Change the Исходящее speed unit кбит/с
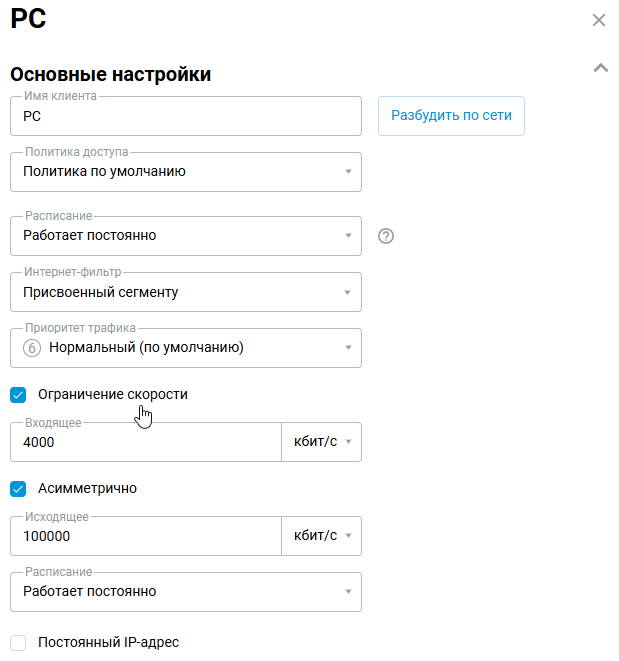The width and height of the screenshot is (619, 661). [322, 536]
